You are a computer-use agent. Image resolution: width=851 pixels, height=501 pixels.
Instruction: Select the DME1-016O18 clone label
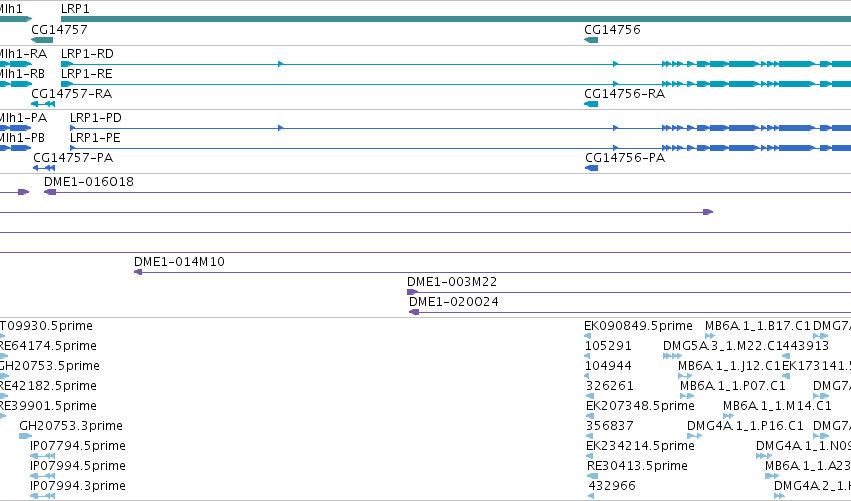pos(89,182)
